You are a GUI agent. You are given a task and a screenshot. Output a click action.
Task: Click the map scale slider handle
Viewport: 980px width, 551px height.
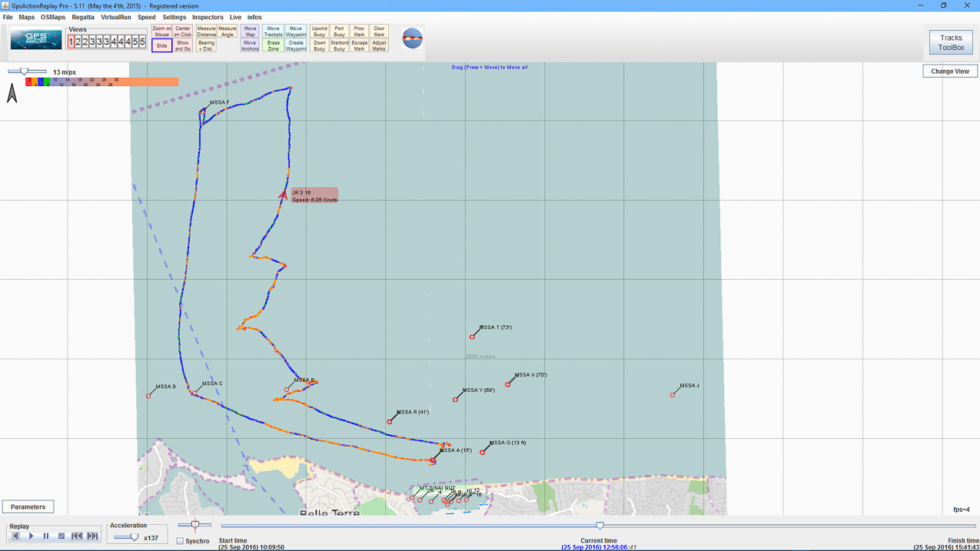[x=24, y=71]
